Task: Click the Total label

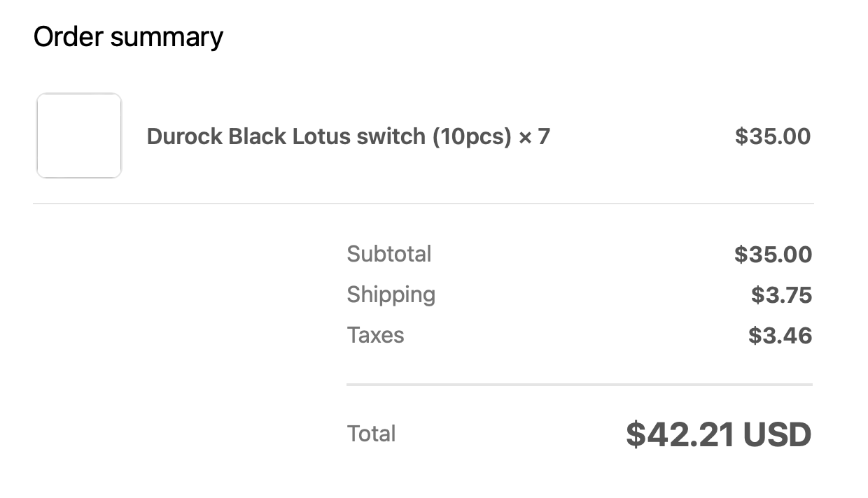Action: tap(372, 434)
